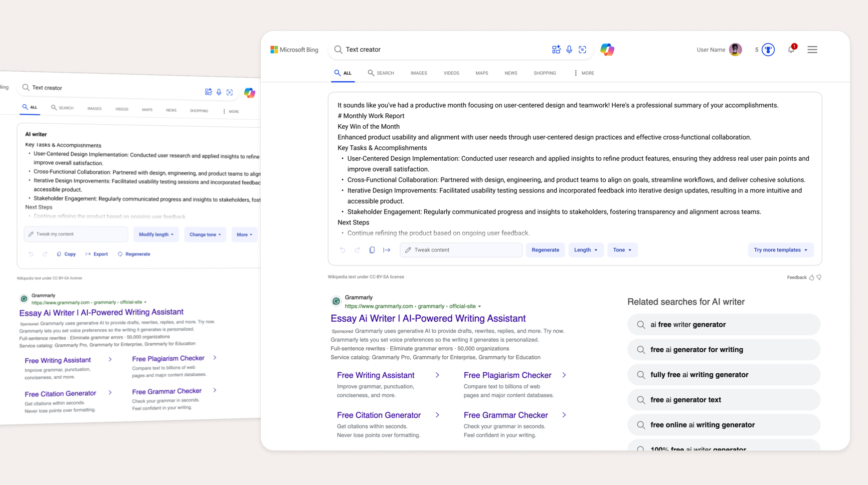
Task: Click the undo arrow in main AI writer toolbar
Action: tap(343, 250)
